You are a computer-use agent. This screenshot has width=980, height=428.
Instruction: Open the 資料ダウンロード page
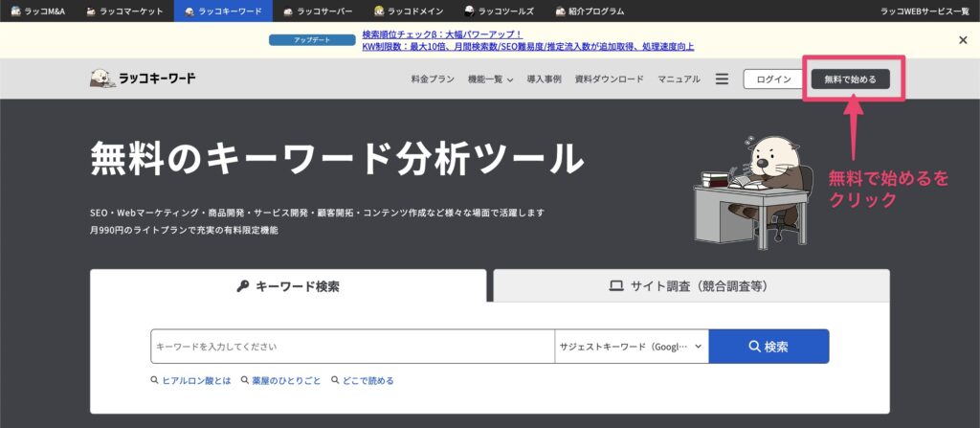(609, 79)
